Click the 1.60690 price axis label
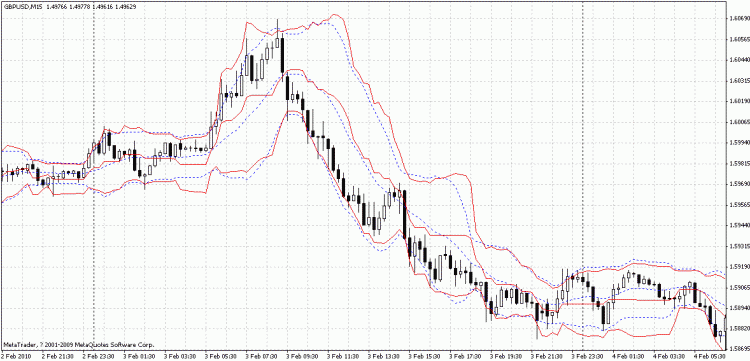The height and width of the screenshot is (361, 750). (x=737, y=18)
